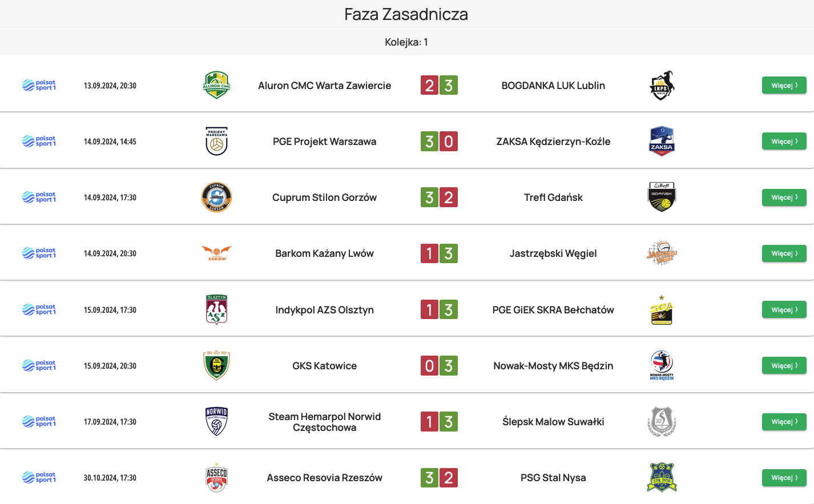
Task: Click the ZAKSA Kędzierzyn-Koźle team logo
Action: pos(662,141)
